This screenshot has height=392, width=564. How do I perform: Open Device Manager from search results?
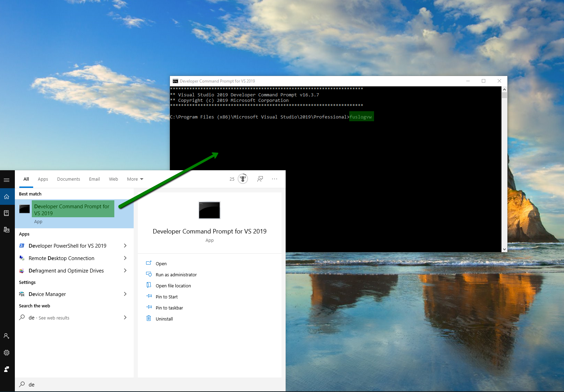[x=47, y=294]
